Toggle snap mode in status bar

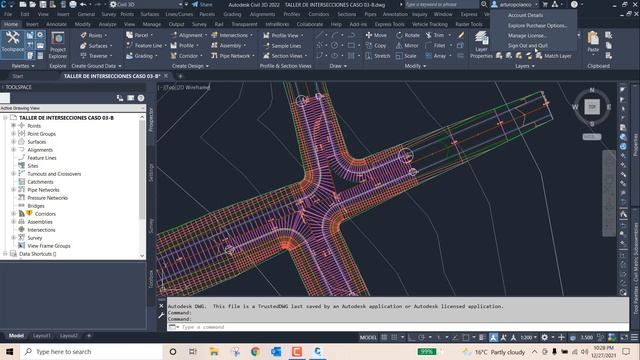click(x=394, y=338)
